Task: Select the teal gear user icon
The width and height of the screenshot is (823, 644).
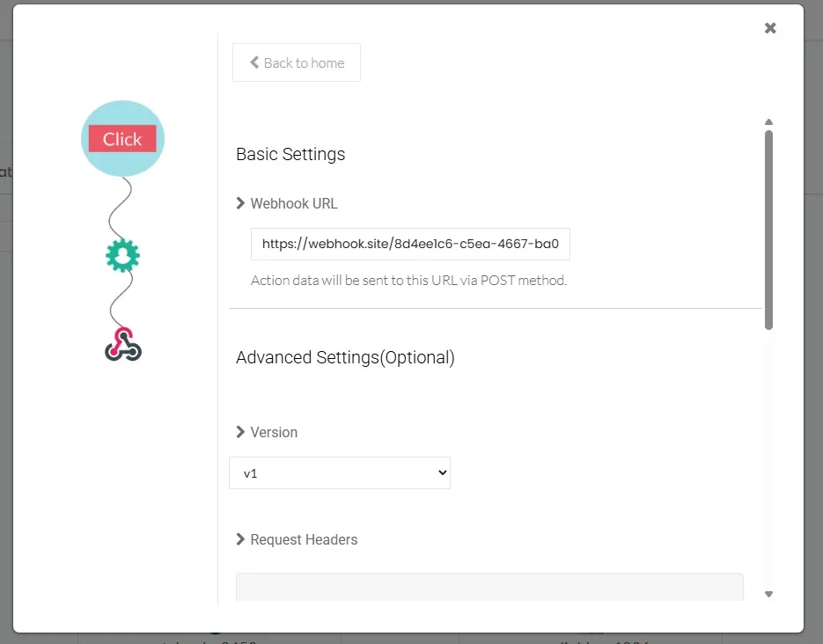Action: (x=123, y=255)
